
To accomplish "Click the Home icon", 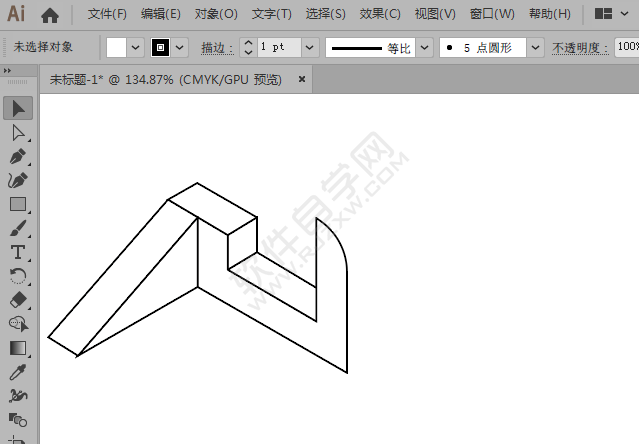I will click(50, 15).
